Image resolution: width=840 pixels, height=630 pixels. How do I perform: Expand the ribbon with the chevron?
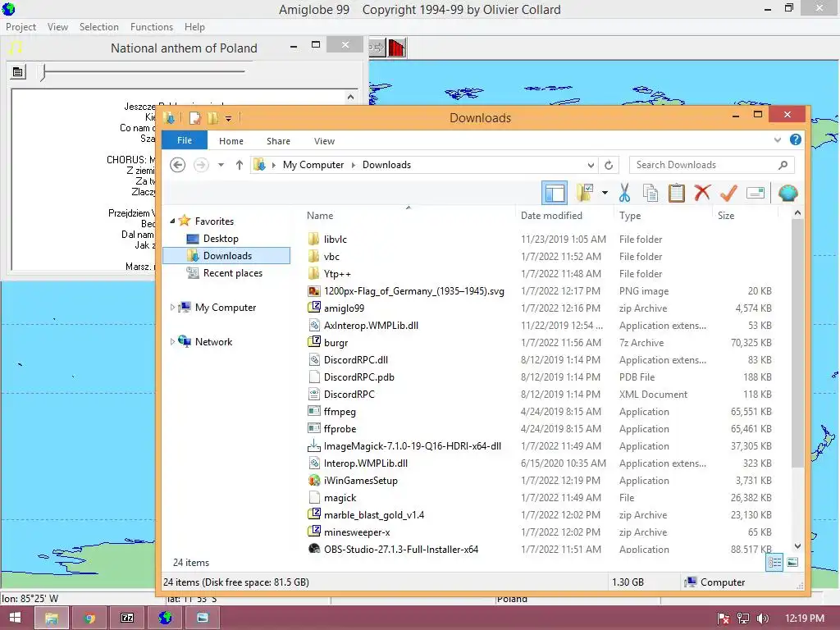[778, 140]
